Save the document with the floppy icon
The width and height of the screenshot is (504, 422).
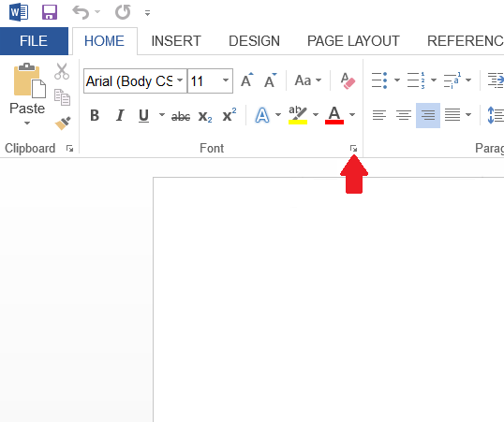50,12
